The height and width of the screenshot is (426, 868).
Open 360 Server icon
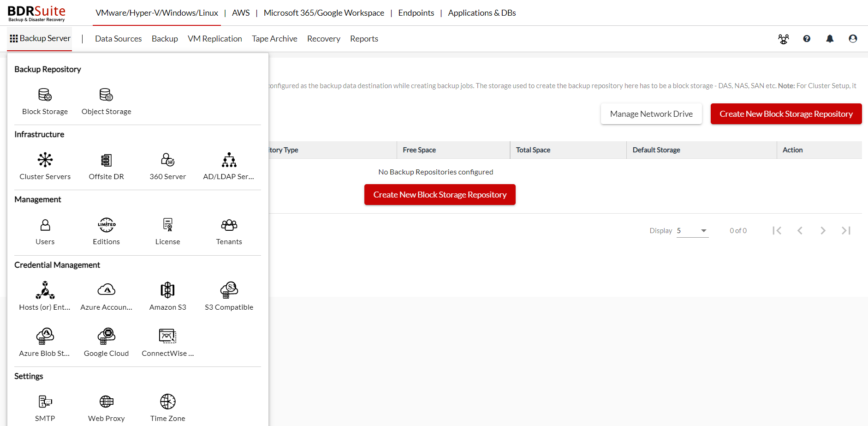click(167, 160)
